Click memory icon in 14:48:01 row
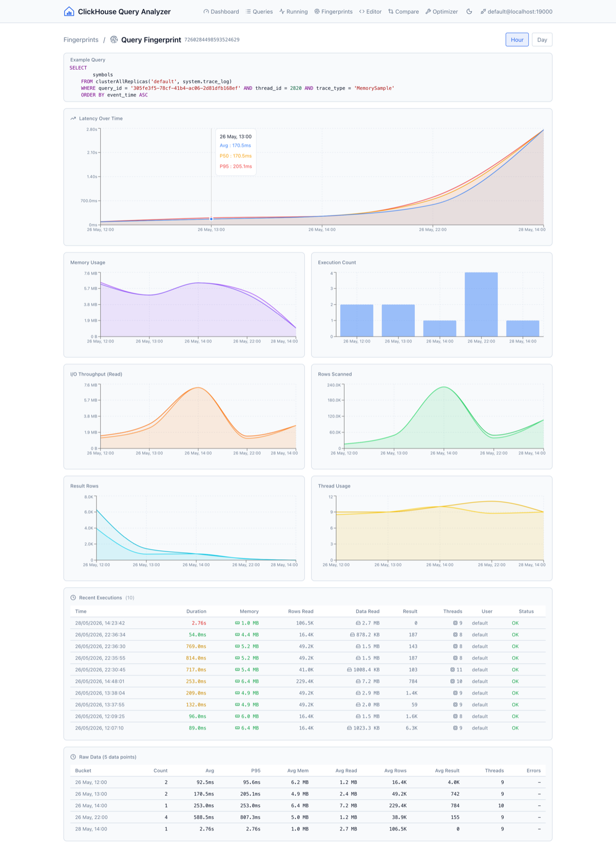Image resolution: width=616 pixels, height=851 pixels. pos(237,682)
